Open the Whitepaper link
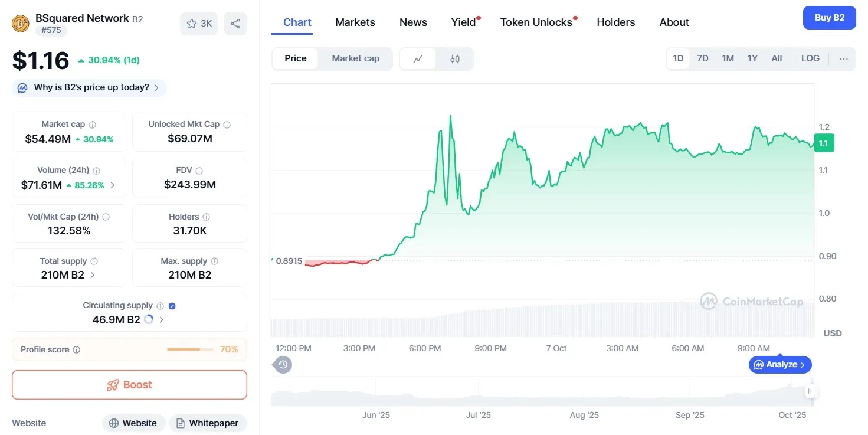This screenshot has height=435, width=868. pyautogui.click(x=208, y=423)
